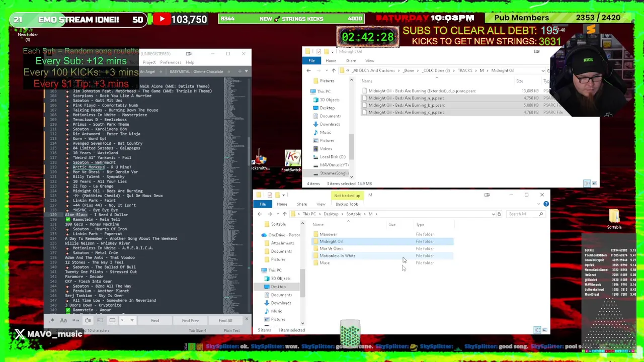Image resolution: width=644 pixels, height=362 pixels.
Task: Click Find Prev button in Sublime Text
Action: pyautogui.click(x=190, y=320)
